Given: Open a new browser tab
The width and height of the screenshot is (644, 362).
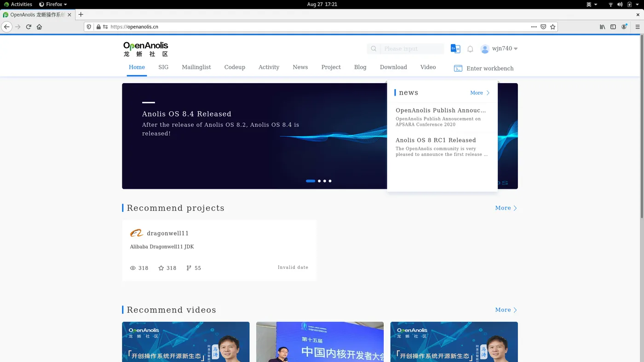Looking at the screenshot, I should click(81, 14).
